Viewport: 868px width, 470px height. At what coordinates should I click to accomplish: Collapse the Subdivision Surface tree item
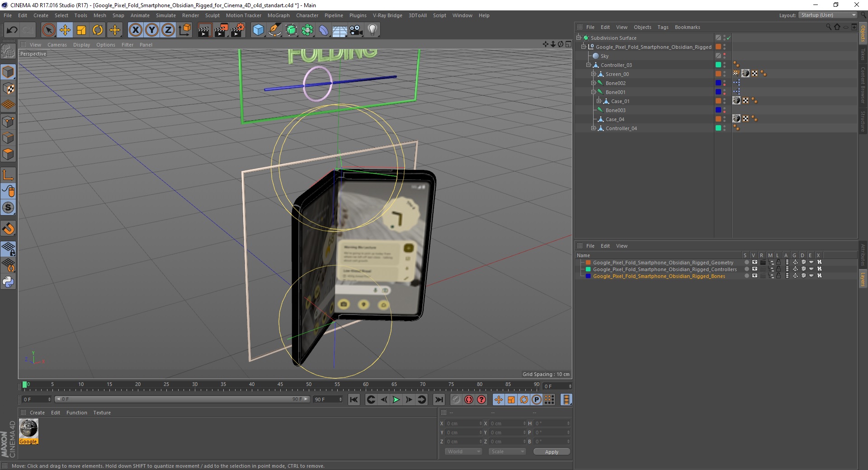(x=578, y=38)
